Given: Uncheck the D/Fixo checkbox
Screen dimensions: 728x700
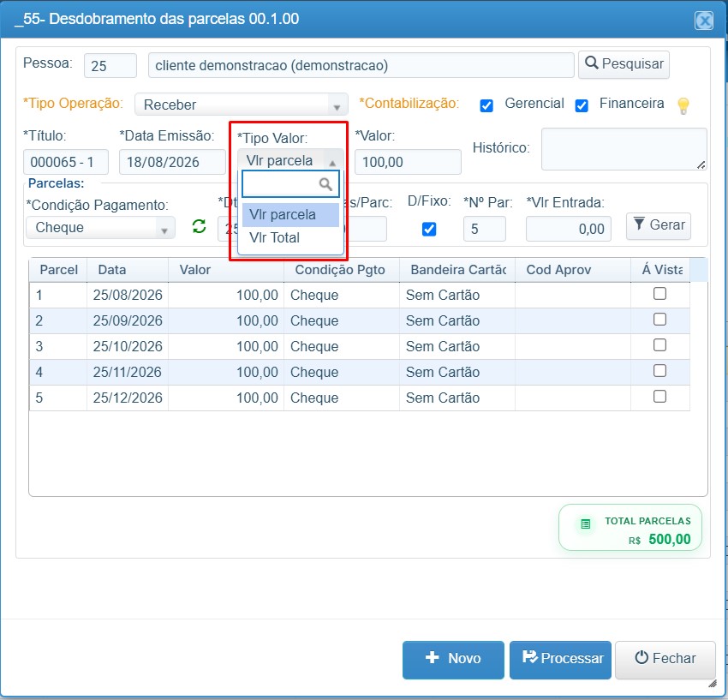Looking at the screenshot, I should (429, 229).
